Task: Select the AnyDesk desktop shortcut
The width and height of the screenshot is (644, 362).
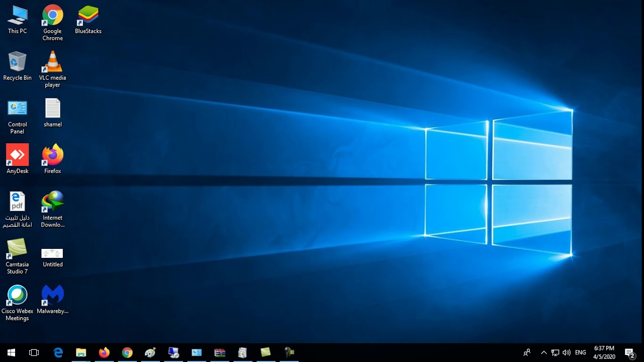Action: click(17, 159)
